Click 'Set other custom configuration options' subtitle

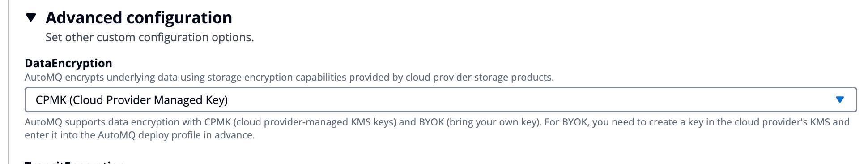pos(149,37)
